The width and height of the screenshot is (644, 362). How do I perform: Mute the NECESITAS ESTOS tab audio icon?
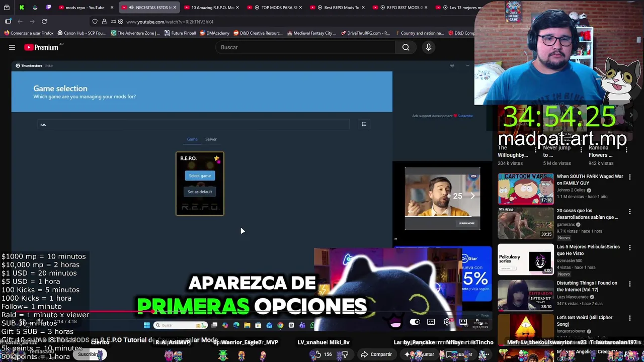click(x=131, y=8)
